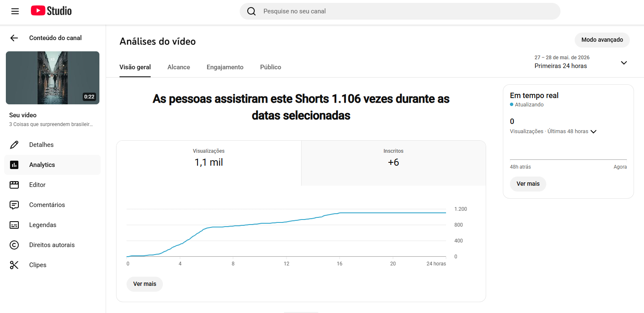Switch to the Alcance tab
Image resolution: width=644 pixels, height=313 pixels.
pyautogui.click(x=179, y=67)
